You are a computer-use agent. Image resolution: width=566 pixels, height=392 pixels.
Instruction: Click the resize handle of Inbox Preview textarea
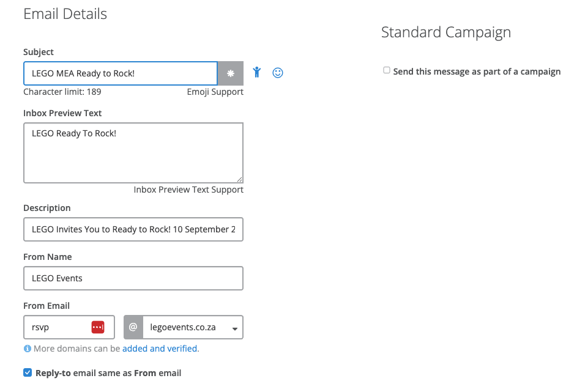pyautogui.click(x=239, y=179)
